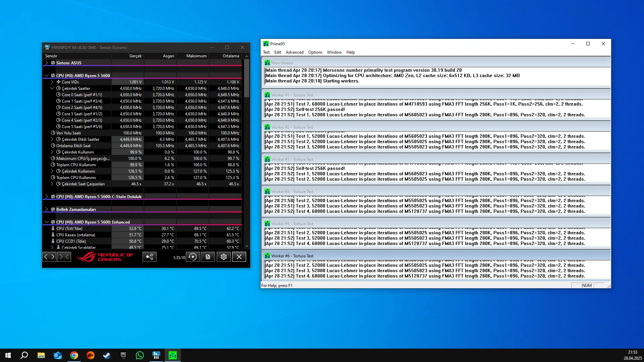This screenshot has width=644, height=362.
Task: Open the Help menu in Prime95
Action: coord(351,52)
